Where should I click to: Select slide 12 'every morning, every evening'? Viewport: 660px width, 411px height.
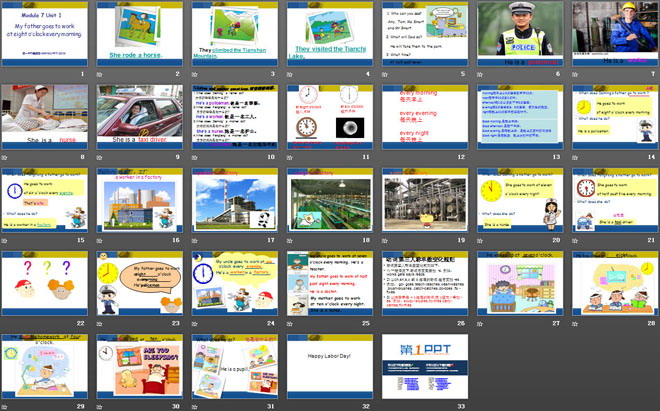(425, 117)
